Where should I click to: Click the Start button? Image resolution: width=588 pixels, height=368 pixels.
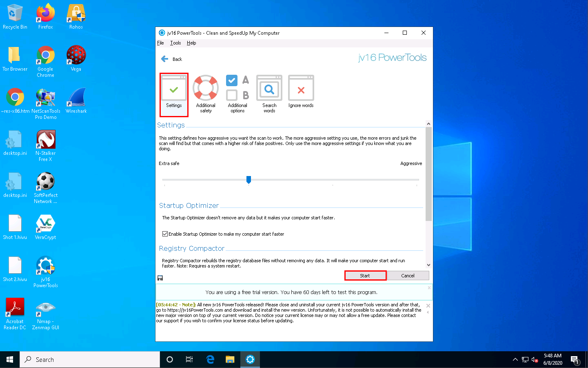tap(365, 276)
